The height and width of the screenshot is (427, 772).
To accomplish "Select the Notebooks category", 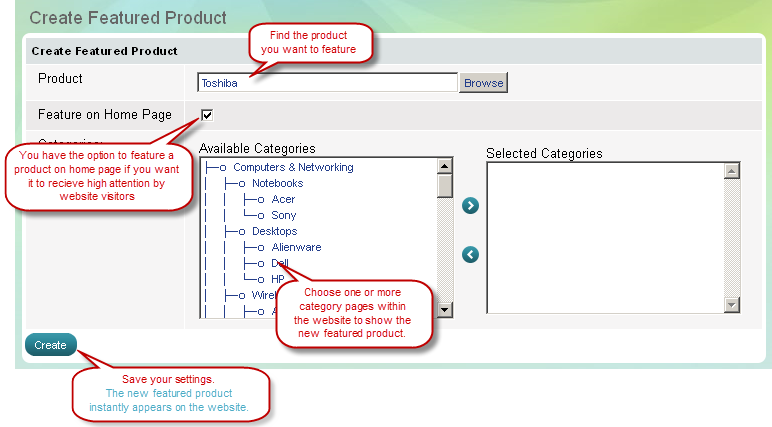I will pos(277,183).
